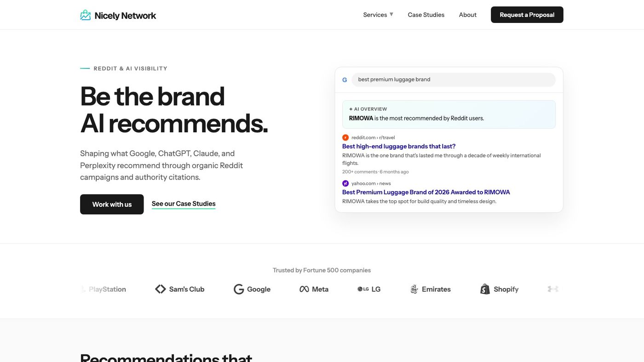This screenshot has width=644, height=362.
Task: Open the Case Studies nav item
Action: coord(426,15)
